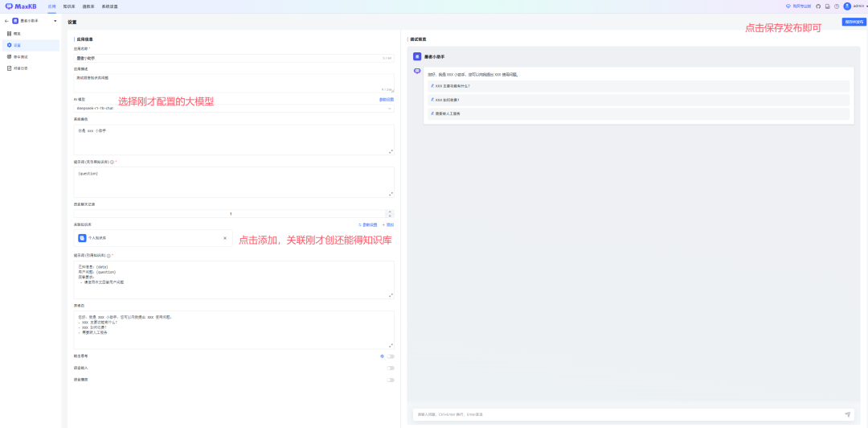Open the admin account dropdown
This screenshot has width=868, height=428.
coord(860,6)
